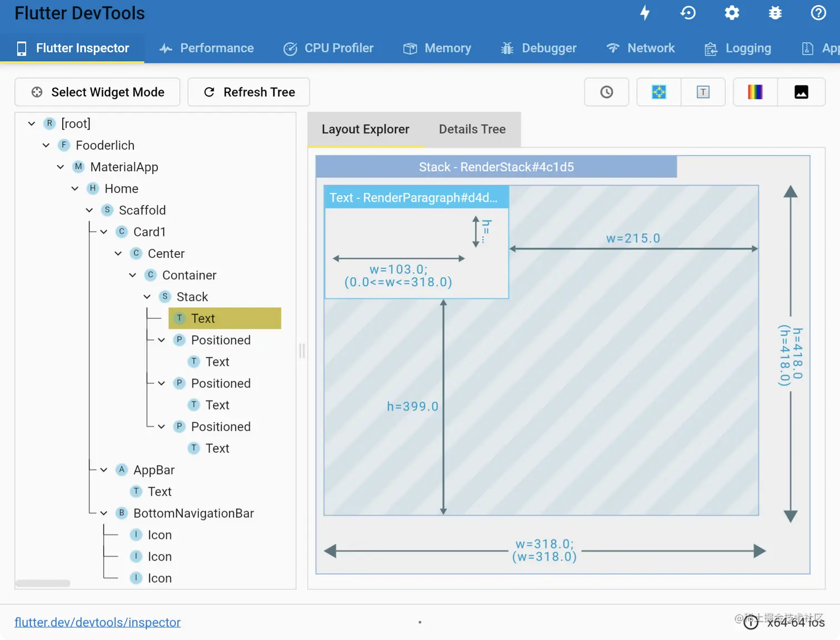Toggle repaint rainbow button
The image size is (840, 640).
tap(756, 92)
